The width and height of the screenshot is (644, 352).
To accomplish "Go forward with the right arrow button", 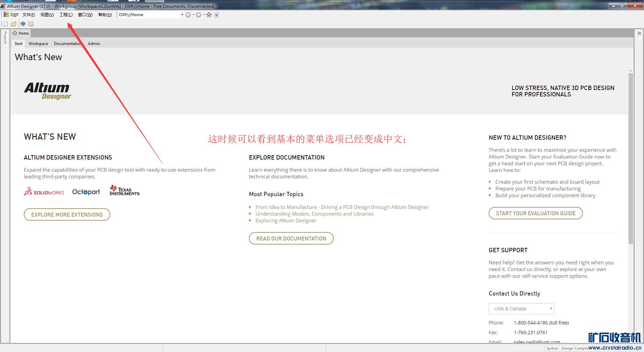I will click(199, 15).
